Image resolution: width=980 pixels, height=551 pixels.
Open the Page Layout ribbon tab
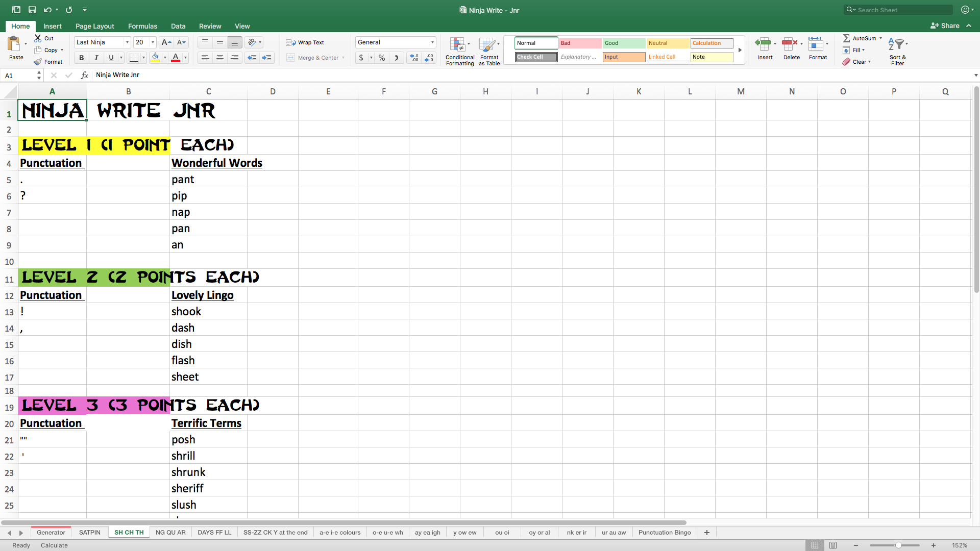pos(94,26)
